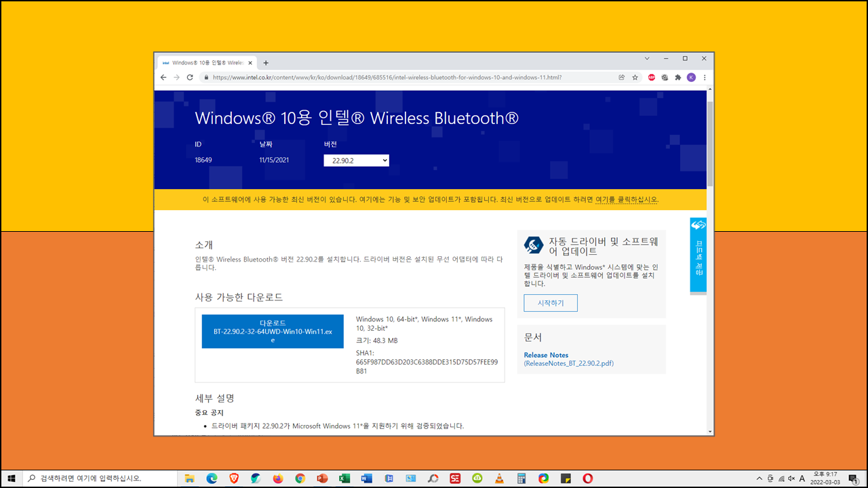868x488 pixels.
Task: Reload the Intel download page
Action: pyautogui.click(x=191, y=77)
